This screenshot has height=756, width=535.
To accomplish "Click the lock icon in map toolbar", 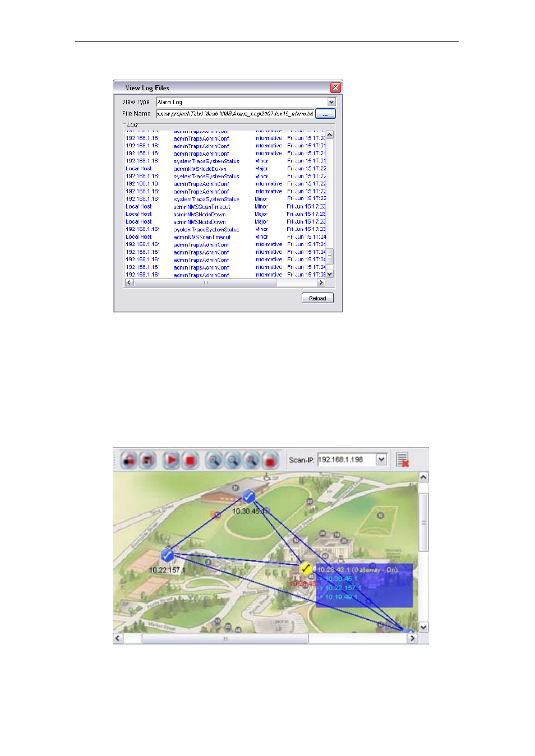I will 130,461.
